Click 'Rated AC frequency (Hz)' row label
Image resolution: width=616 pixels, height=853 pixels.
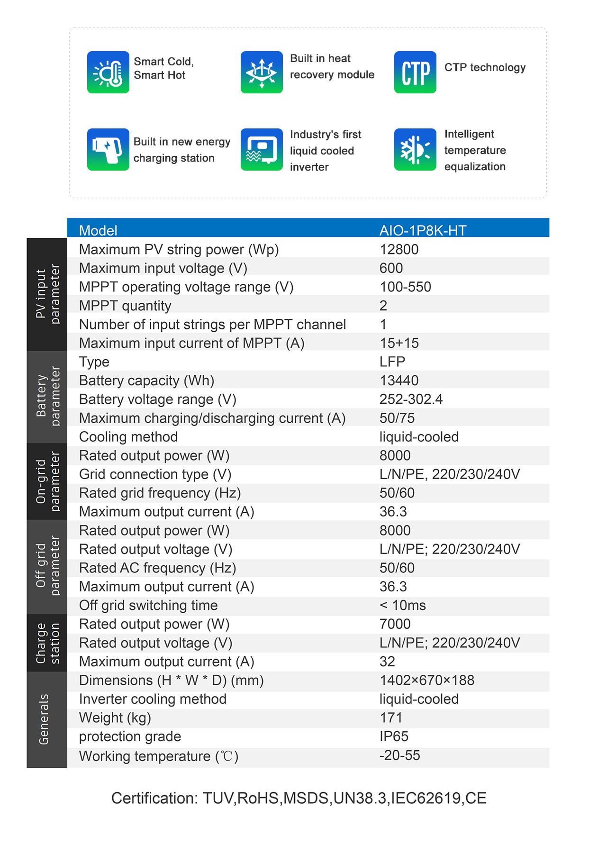(158, 568)
